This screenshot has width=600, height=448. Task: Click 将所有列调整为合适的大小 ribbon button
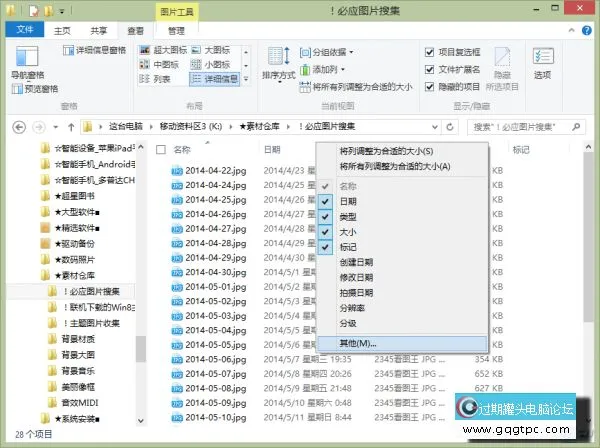[x=356, y=87]
